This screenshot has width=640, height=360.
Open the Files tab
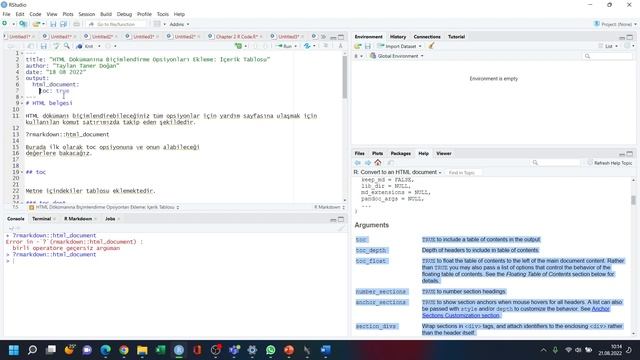pyautogui.click(x=359, y=153)
